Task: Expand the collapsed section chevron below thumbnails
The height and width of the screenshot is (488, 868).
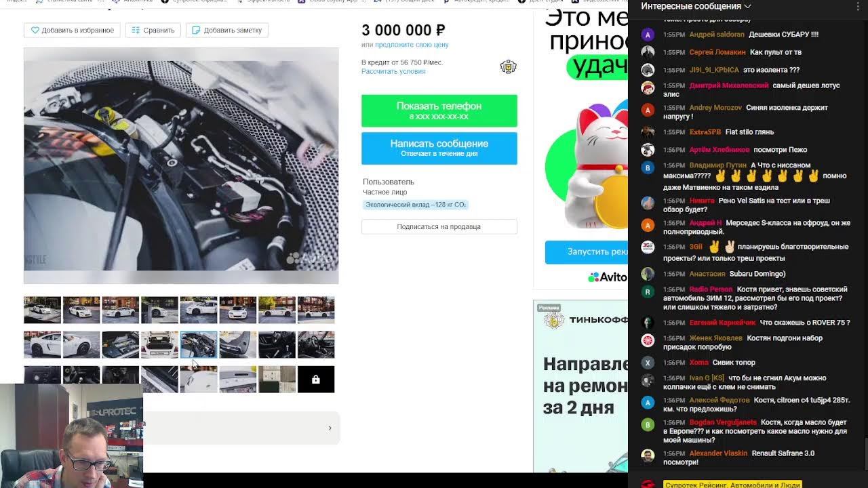Action: point(330,428)
